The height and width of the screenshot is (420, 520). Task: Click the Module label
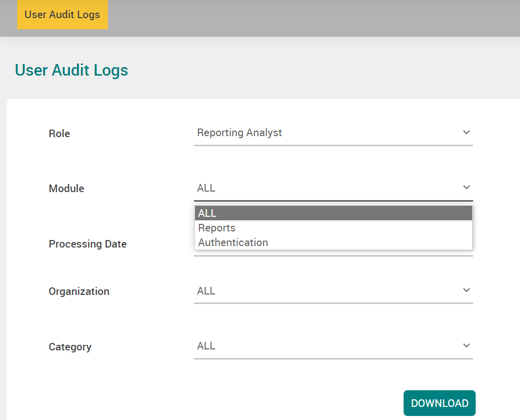(67, 189)
